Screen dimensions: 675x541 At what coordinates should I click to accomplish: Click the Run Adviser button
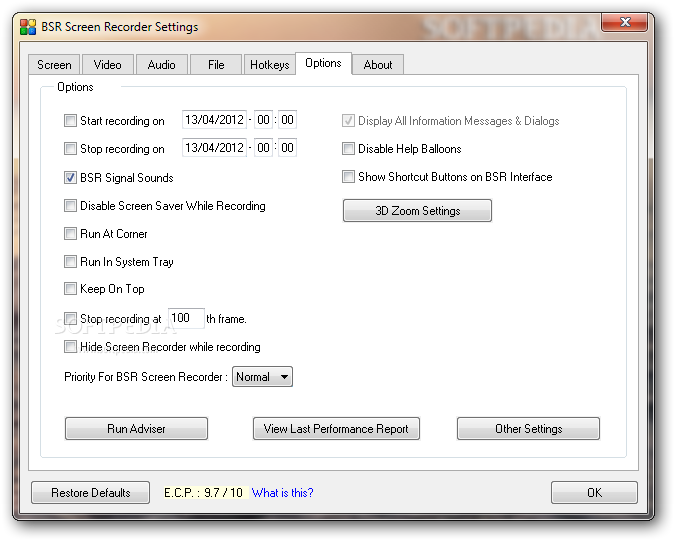pos(136,429)
